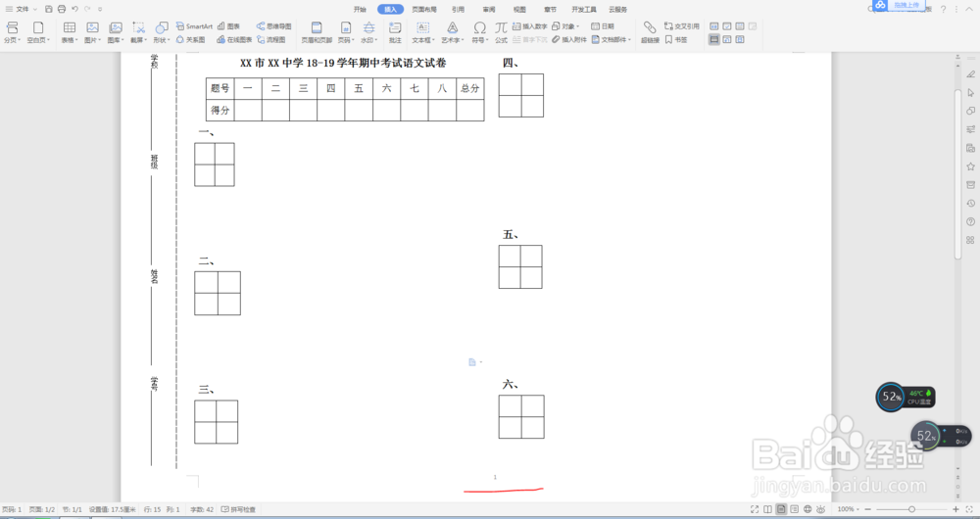The height and width of the screenshot is (519, 980).
Task: Click 插入数字 insert number
Action: pyautogui.click(x=530, y=26)
